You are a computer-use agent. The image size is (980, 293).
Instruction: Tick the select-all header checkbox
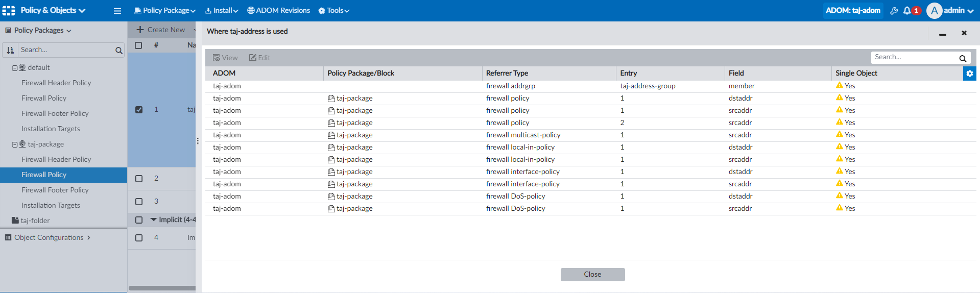(x=138, y=45)
